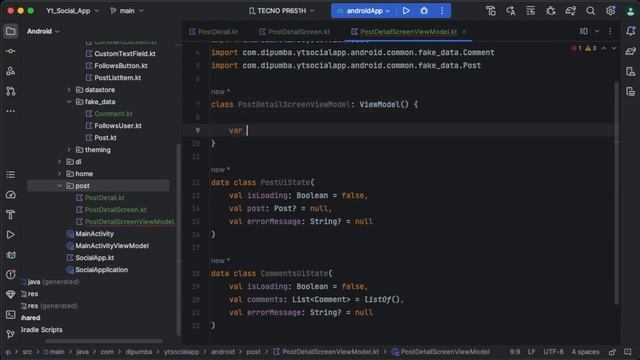Expand the theming folder
The image size is (640, 360).
coord(69,150)
